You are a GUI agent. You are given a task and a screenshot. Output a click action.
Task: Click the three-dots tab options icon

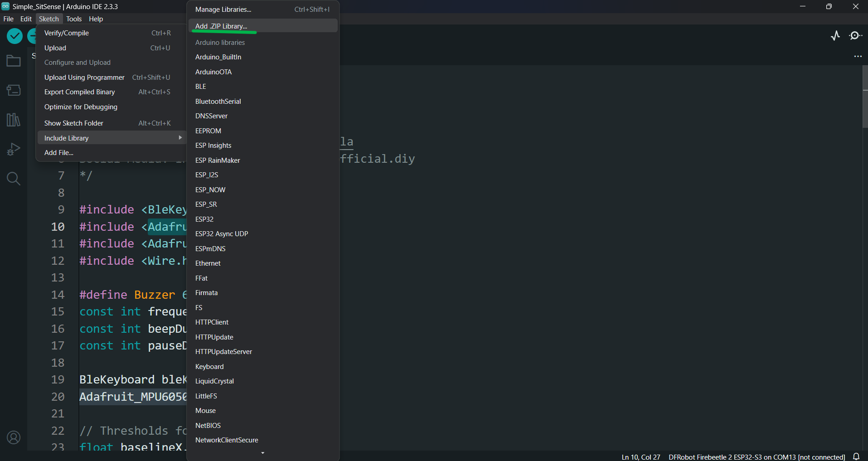[858, 57]
